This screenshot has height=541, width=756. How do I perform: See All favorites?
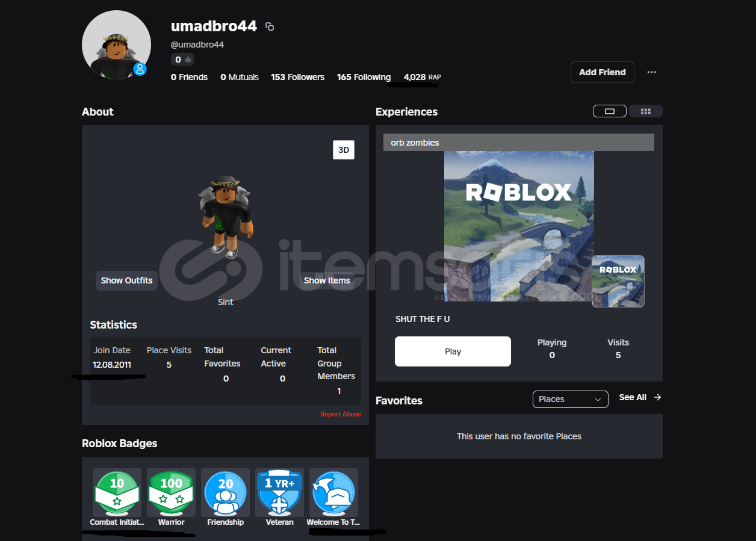pos(633,397)
